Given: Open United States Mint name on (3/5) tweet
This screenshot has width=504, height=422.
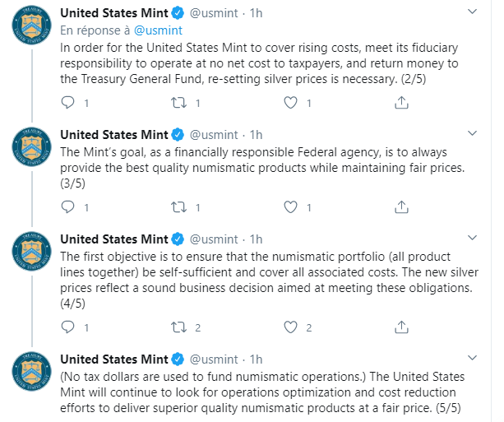Looking at the screenshot, I should pyautogui.click(x=114, y=134).
